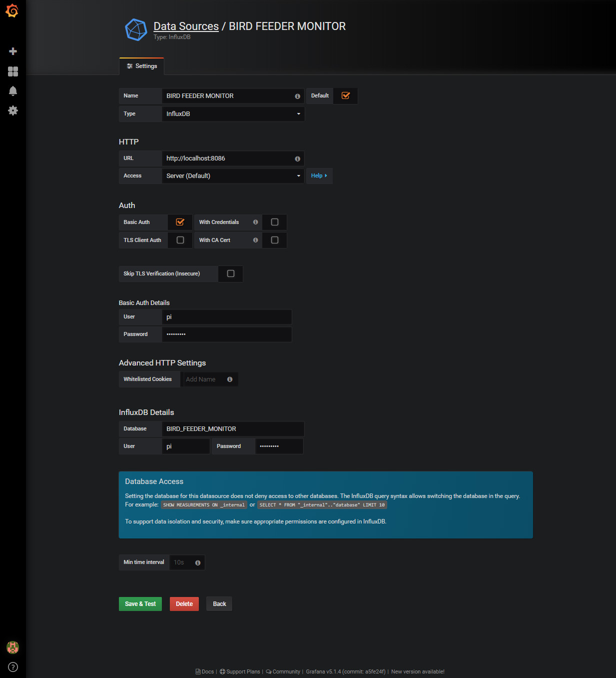Click the InfluxDB data source logo in header
This screenshot has height=678, width=616.
[136, 30]
